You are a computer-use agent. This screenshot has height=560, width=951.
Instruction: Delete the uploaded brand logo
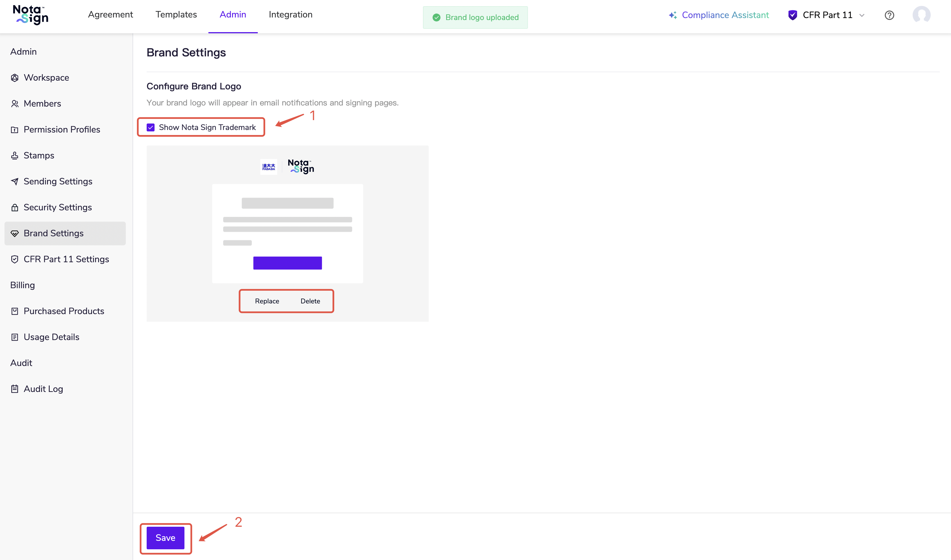(310, 301)
